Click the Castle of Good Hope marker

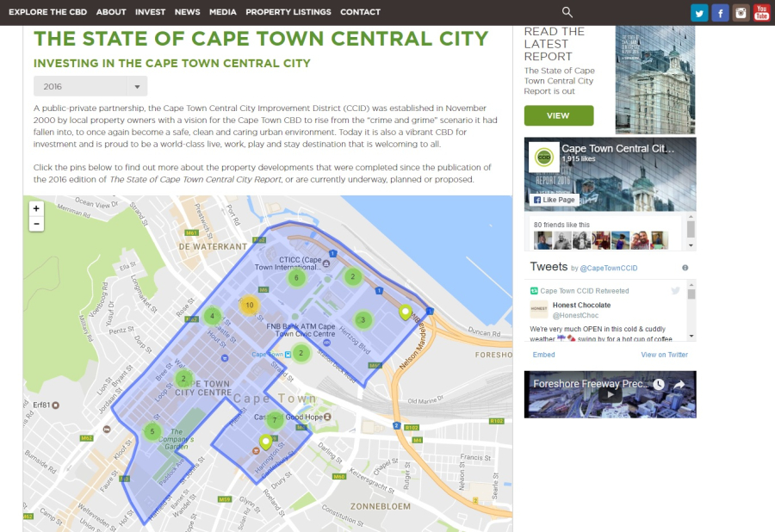click(327, 417)
